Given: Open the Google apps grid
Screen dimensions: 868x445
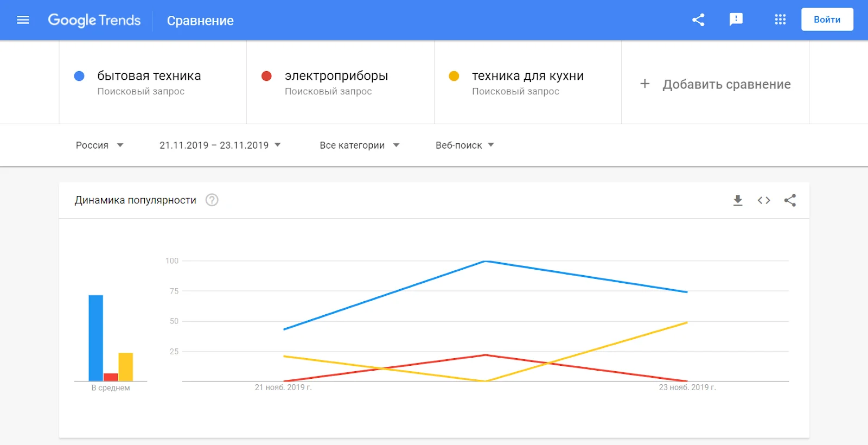Looking at the screenshot, I should coord(780,20).
